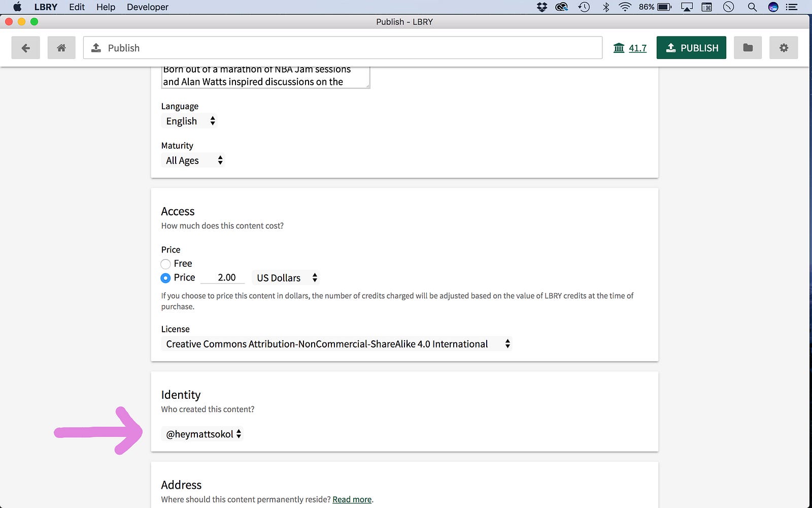The height and width of the screenshot is (508, 812).
Task: Choose identity from @heymattsokol dropdown
Action: pyautogui.click(x=202, y=434)
